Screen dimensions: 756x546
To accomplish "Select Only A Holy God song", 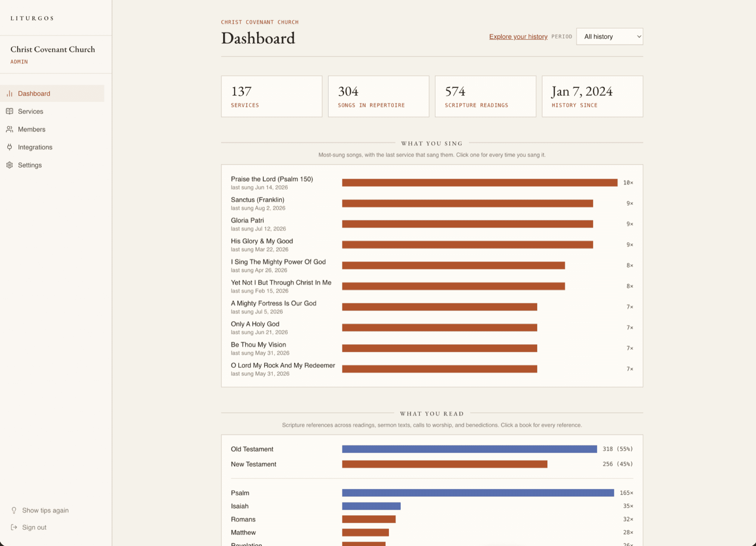I will 432,328.
